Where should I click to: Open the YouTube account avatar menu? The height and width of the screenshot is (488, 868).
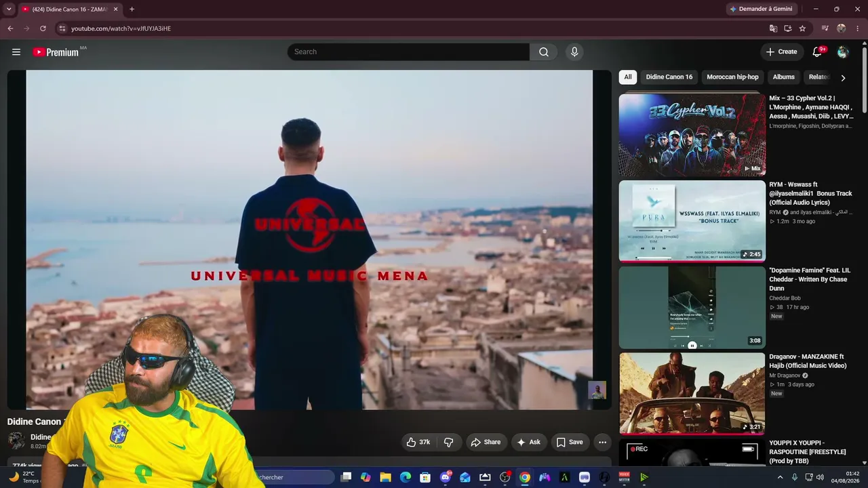point(843,52)
